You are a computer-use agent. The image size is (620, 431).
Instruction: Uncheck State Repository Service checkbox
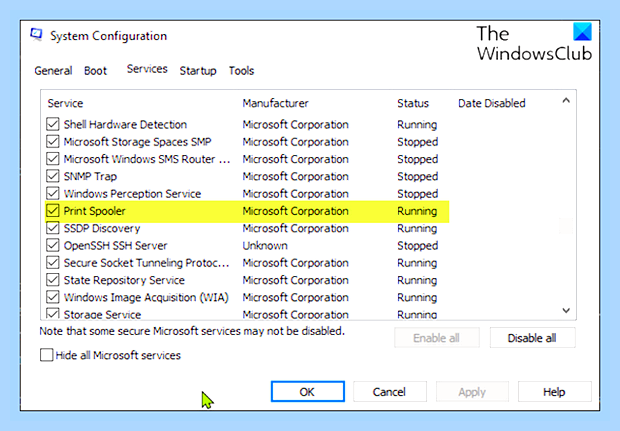click(53, 280)
